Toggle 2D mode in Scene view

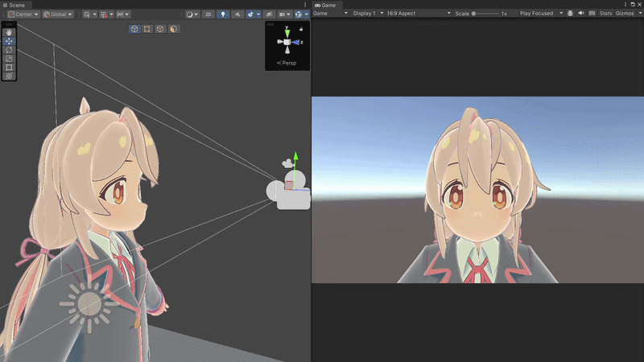(x=208, y=14)
